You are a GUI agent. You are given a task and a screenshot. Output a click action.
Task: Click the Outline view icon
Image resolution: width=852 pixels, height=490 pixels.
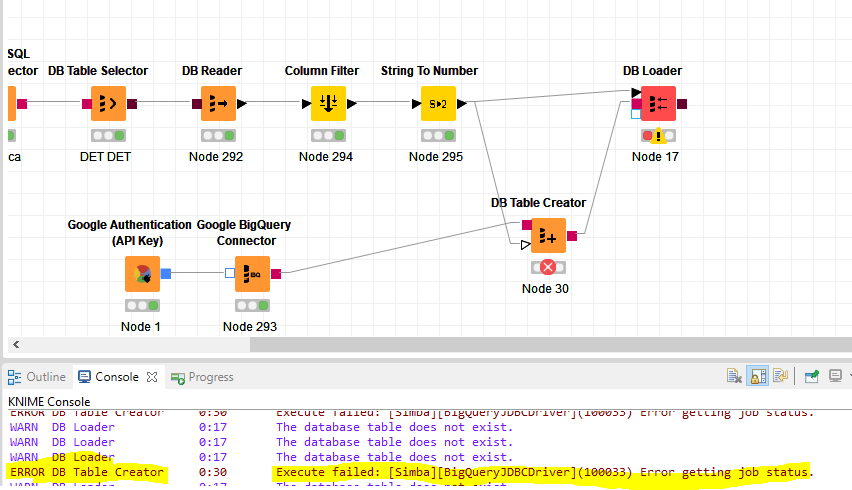click(x=14, y=377)
